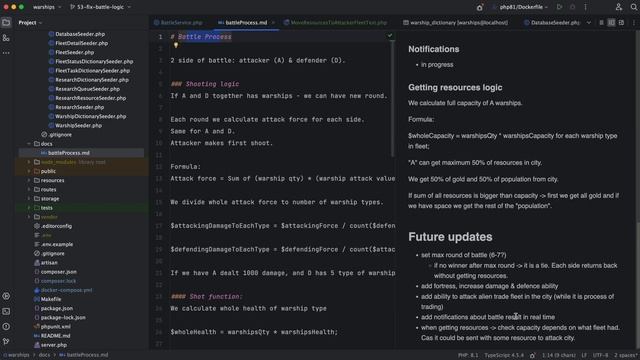Select battleProcess.md in project tree
The image size is (640, 360).
pos(69,153)
